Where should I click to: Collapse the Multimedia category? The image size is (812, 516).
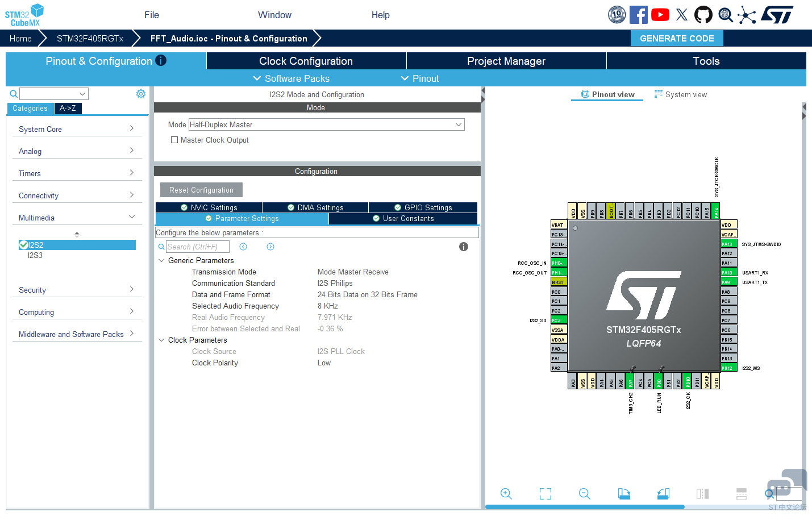tap(77, 218)
